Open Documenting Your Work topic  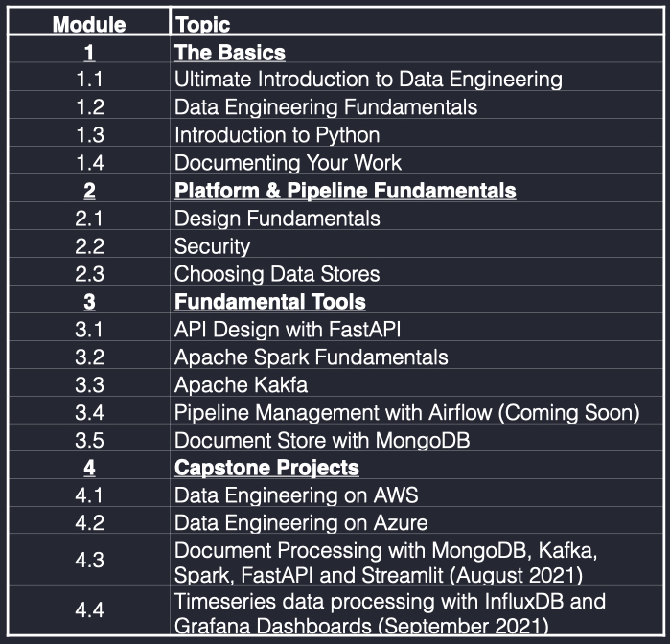(288, 163)
